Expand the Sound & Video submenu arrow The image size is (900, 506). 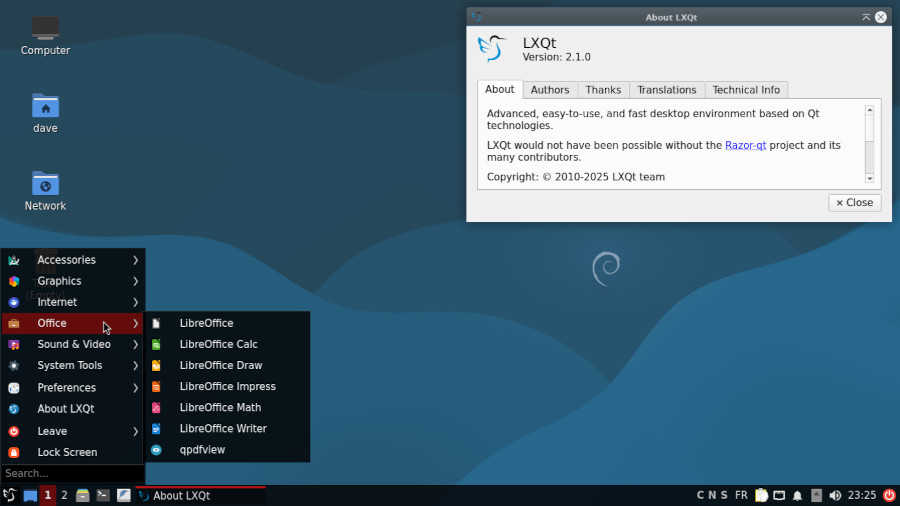(x=135, y=344)
